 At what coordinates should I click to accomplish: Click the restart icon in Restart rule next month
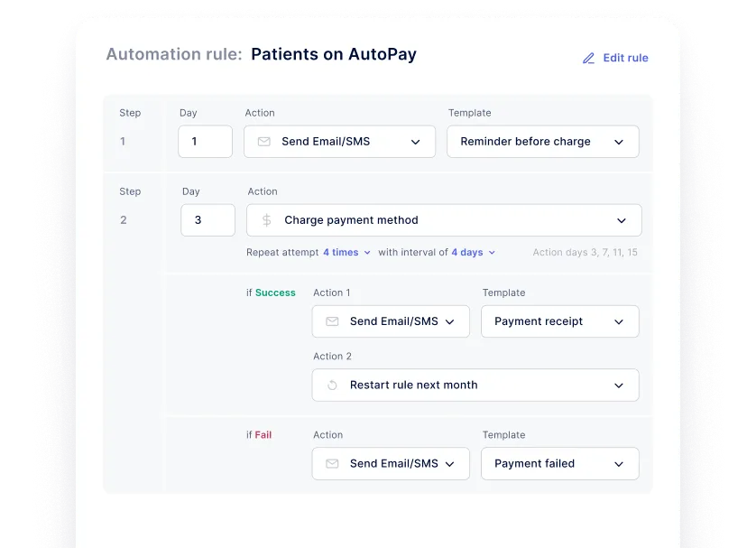coord(332,385)
